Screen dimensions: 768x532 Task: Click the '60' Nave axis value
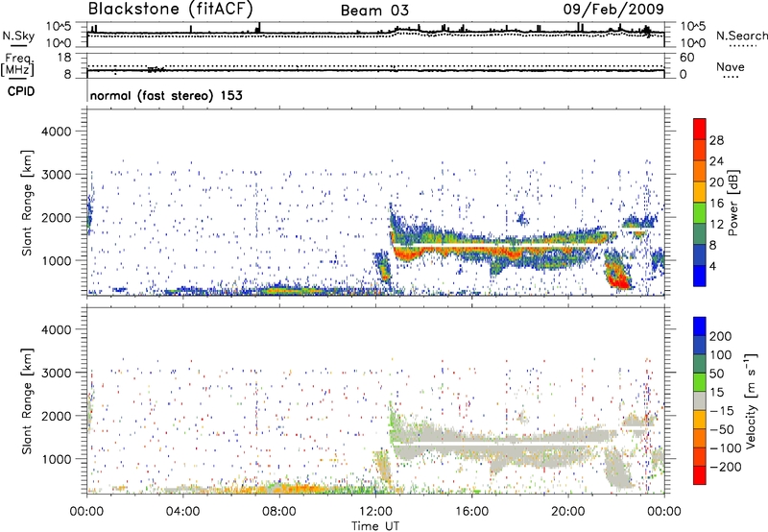[x=686, y=58]
